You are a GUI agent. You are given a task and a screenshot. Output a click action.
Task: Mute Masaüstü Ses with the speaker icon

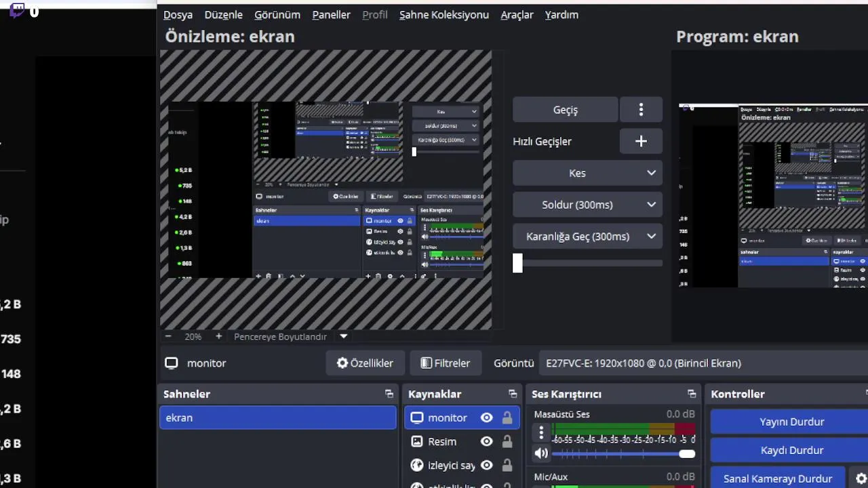pos(541,453)
